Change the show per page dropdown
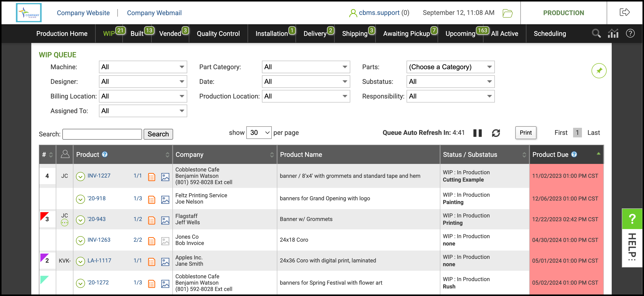 coord(259,133)
